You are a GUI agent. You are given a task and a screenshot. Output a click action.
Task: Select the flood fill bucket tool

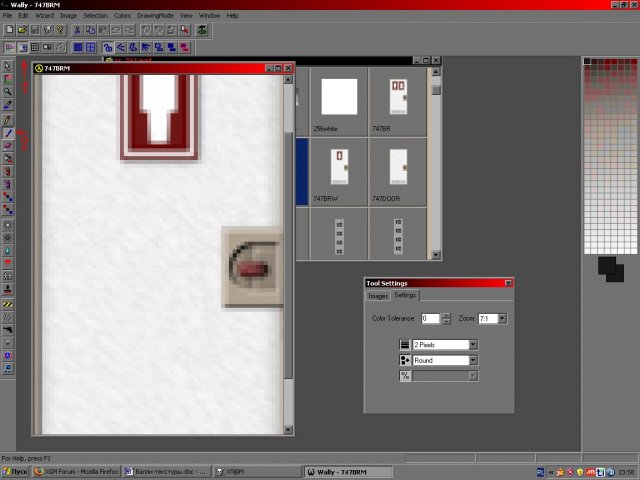[8, 159]
